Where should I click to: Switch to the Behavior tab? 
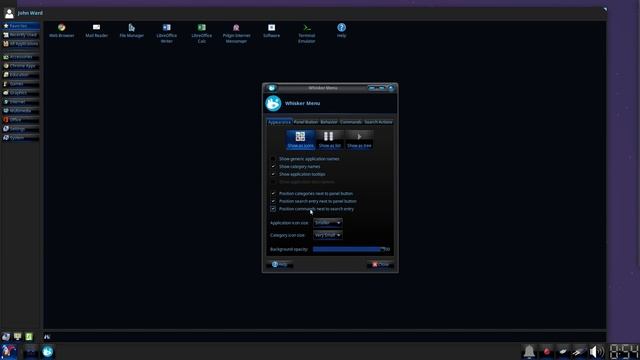[329, 122]
